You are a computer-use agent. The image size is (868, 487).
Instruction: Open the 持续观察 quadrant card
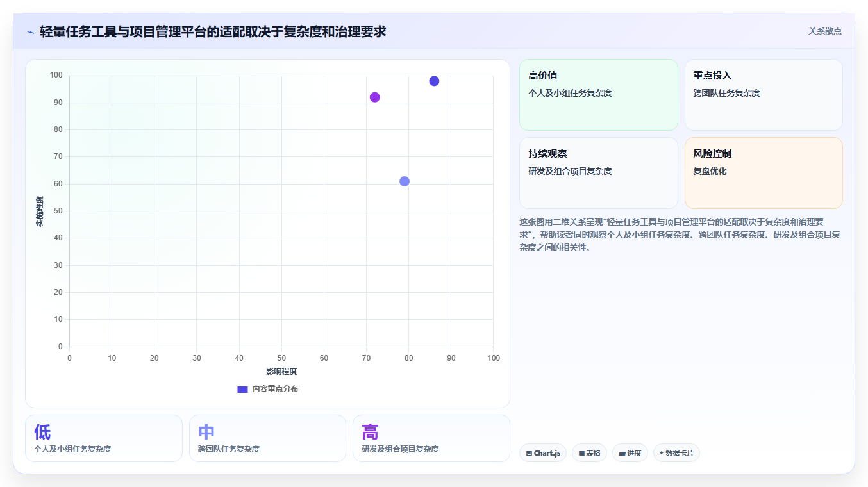coord(598,173)
